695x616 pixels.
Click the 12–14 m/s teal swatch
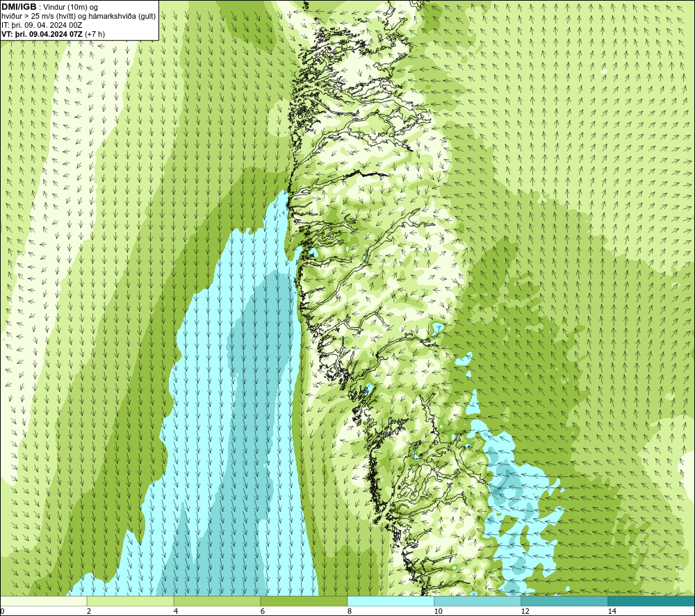564,601
